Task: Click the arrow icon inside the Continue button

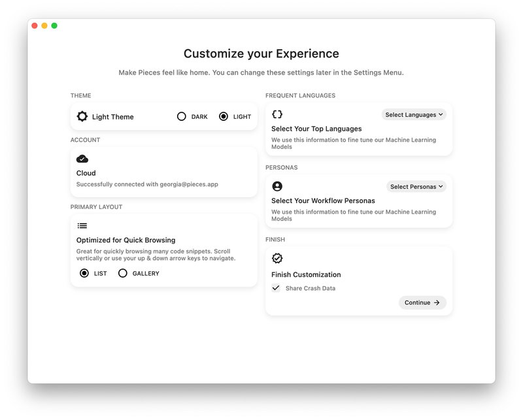Action: [436, 302]
